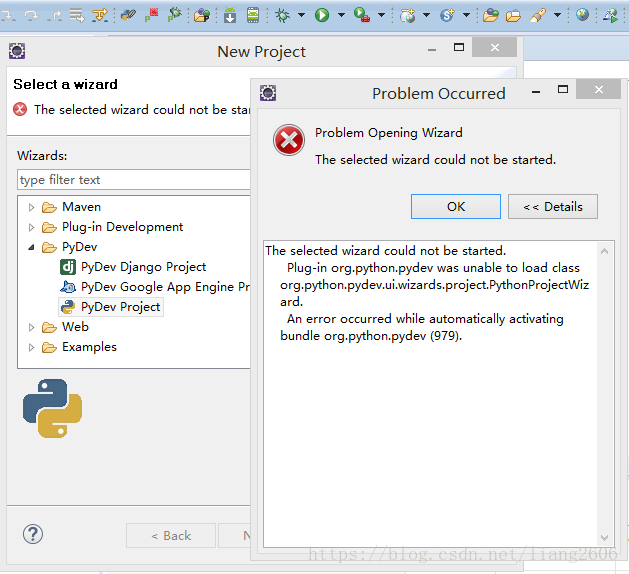This screenshot has width=629, height=574.
Task: Click the package folder toolbar icon
Action: [x=202, y=15]
